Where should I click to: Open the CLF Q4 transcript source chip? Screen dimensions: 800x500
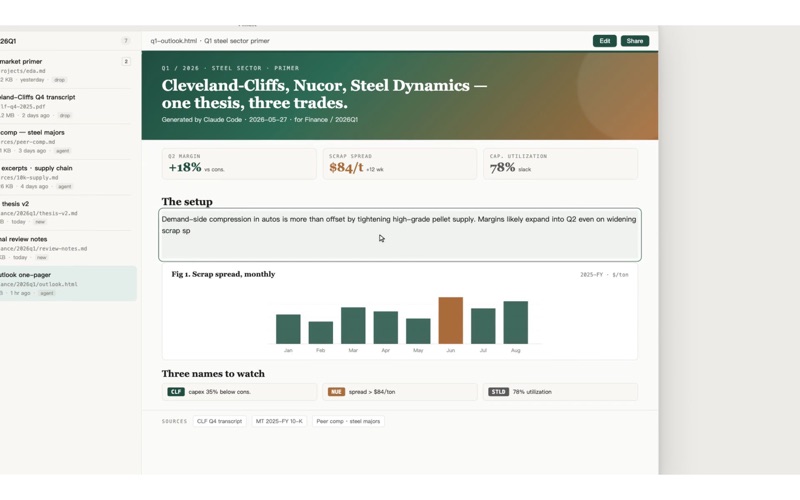click(x=219, y=421)
